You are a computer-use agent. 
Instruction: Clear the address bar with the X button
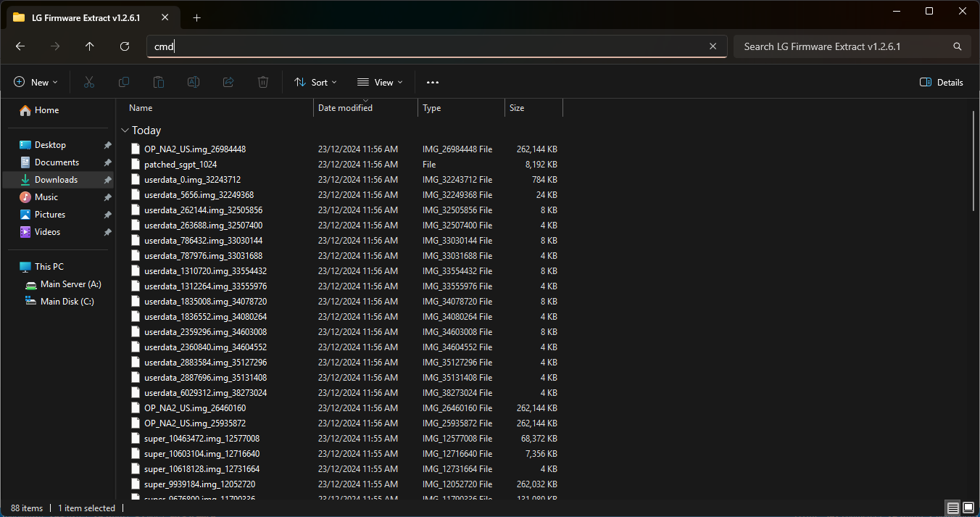coord(713,46)
